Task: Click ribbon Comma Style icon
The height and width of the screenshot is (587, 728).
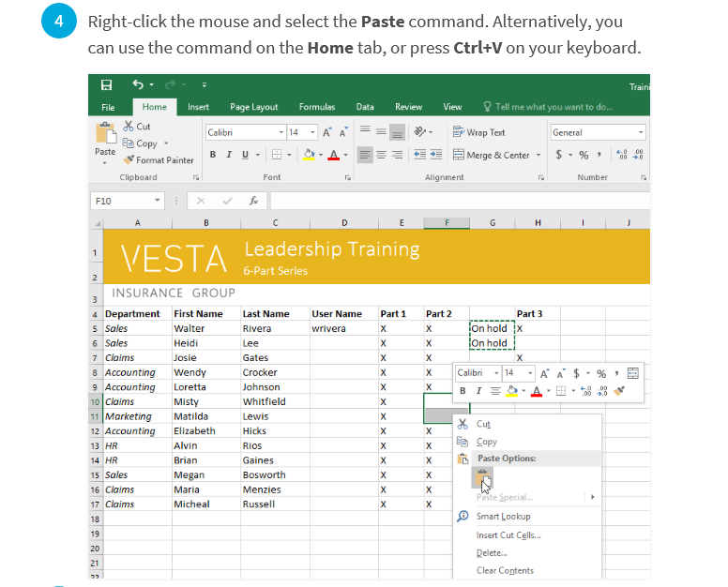Action: point(599,155)
